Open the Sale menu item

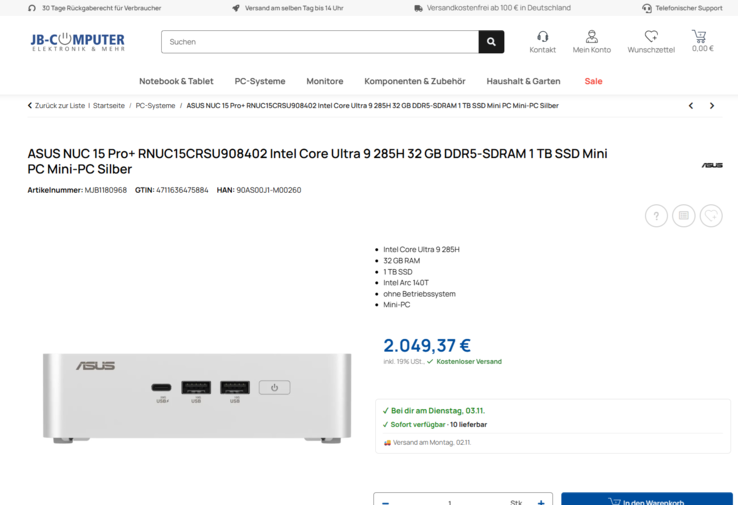tap(593, 81)
